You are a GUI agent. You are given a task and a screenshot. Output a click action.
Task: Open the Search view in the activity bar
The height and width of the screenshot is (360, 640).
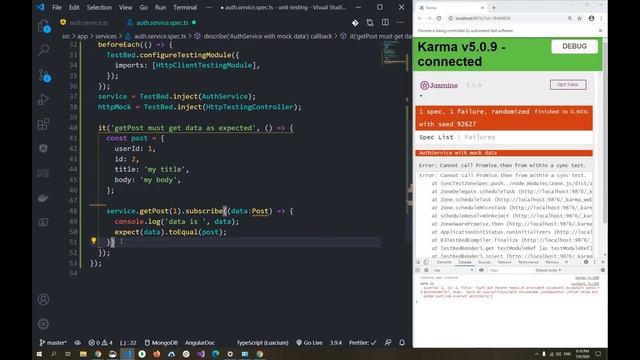point(43,50)
